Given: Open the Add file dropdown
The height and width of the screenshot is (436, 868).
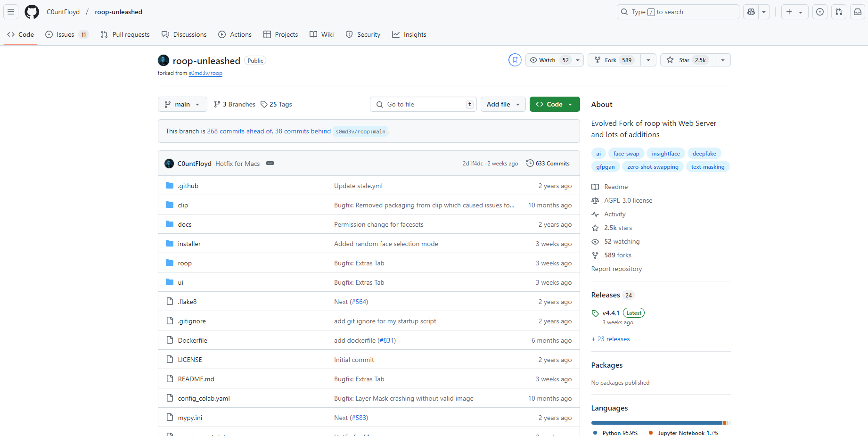Looking at the screenshot, I should pyautogui.click(x=503, y=104).
